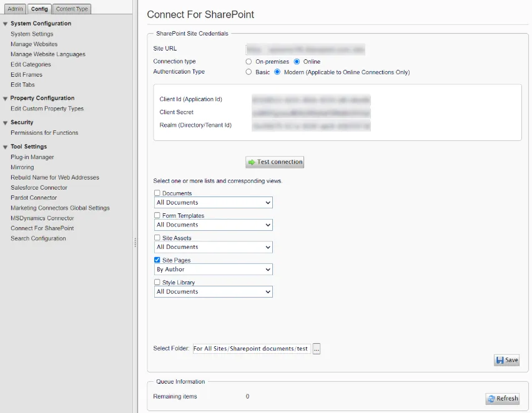
Task: Open Marketing Connectors Global Settings
Action: pyautogui.click(x=60, y=208)
